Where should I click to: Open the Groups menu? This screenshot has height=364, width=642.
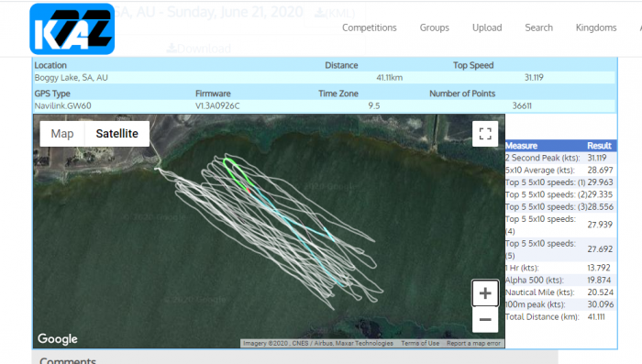click(x=435, y=28)
